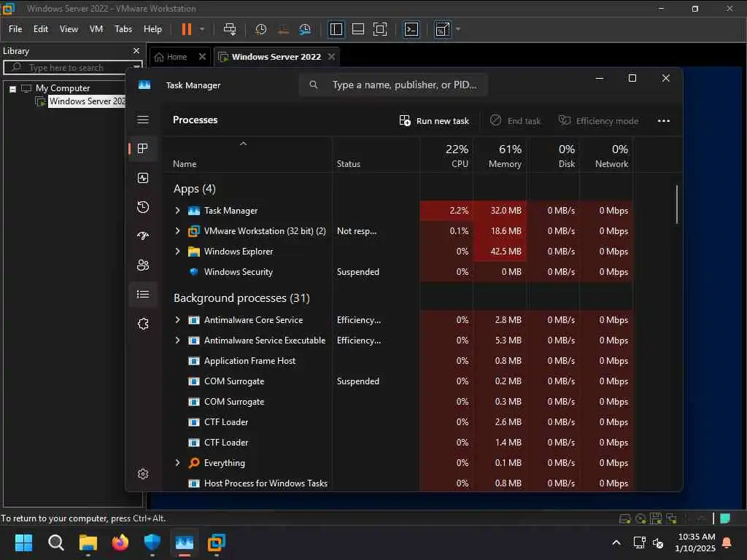The height and width of the screenshot is (560, 747).
Task: Expand Antimalware Core Service row
Action: pos(178,320)
